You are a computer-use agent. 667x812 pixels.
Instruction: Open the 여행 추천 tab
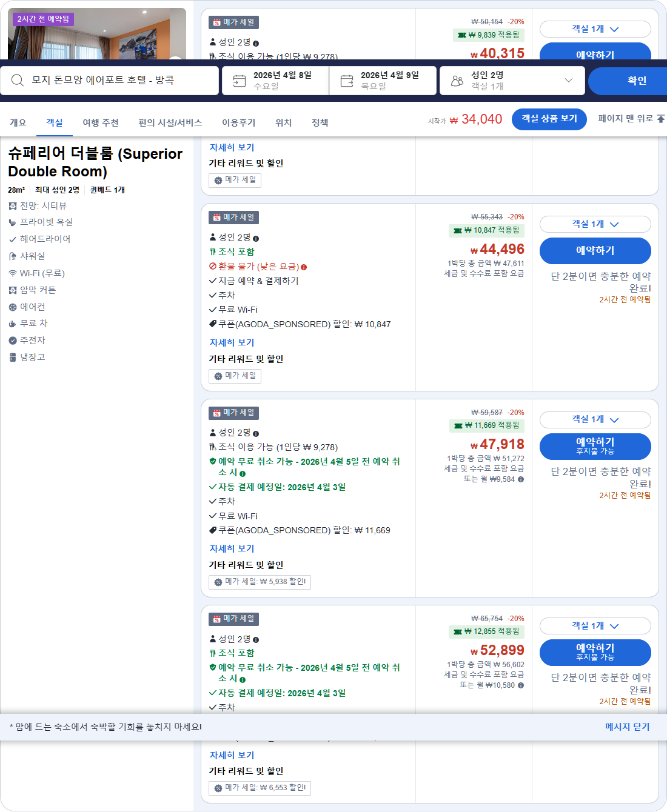101,122
